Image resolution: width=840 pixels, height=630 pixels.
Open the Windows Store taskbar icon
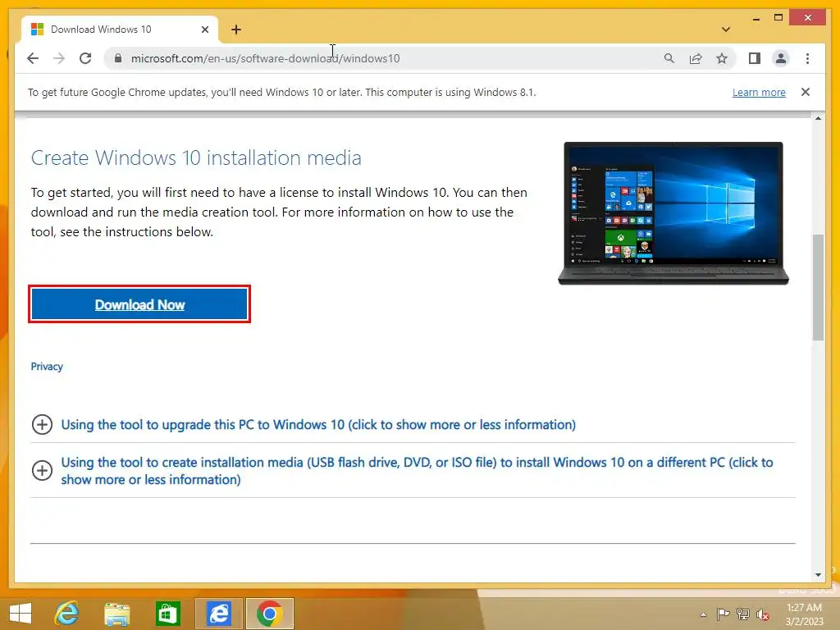[x=167, y=614]
